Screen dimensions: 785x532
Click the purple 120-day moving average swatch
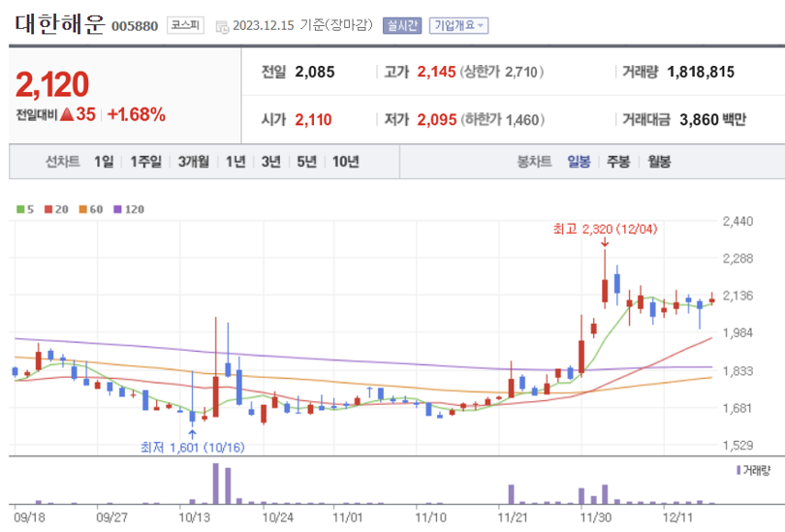coord(117,209)
